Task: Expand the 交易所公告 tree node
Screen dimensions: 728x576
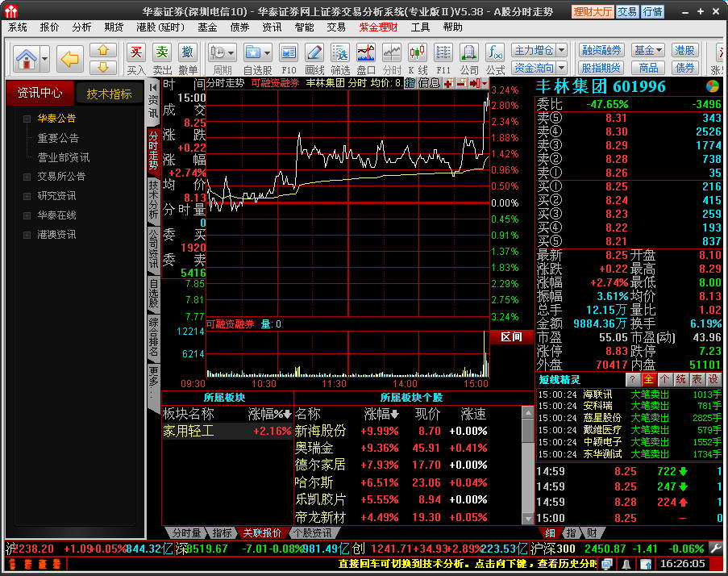Action: [x=27, y=177]
